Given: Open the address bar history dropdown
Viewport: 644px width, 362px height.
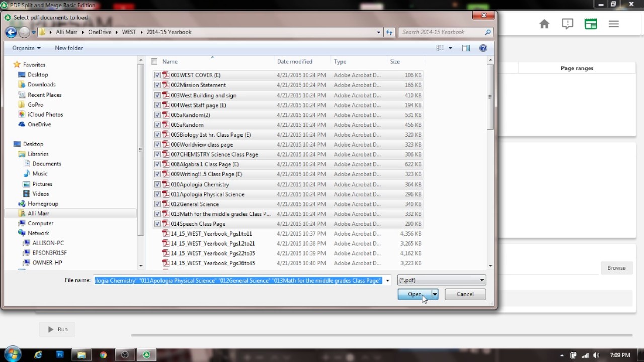Looking at the screenshot, I should pyautogui.click(x=379, y=32).
